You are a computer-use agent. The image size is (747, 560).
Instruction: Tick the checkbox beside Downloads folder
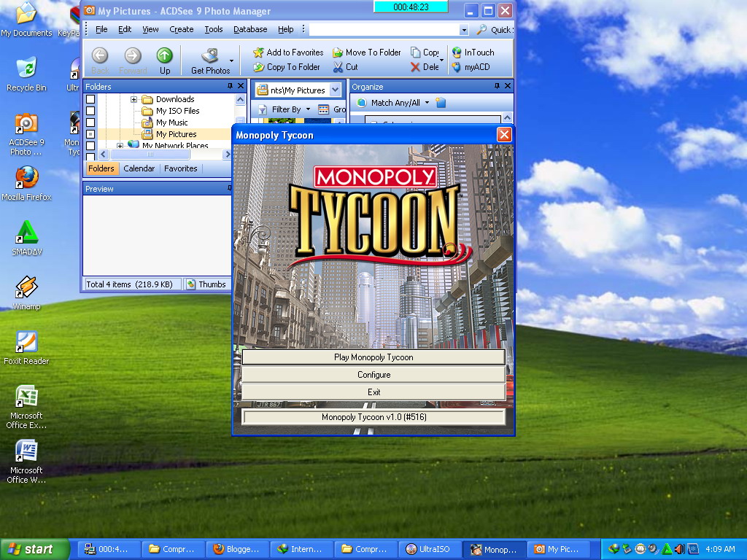(x=90, y=99)
